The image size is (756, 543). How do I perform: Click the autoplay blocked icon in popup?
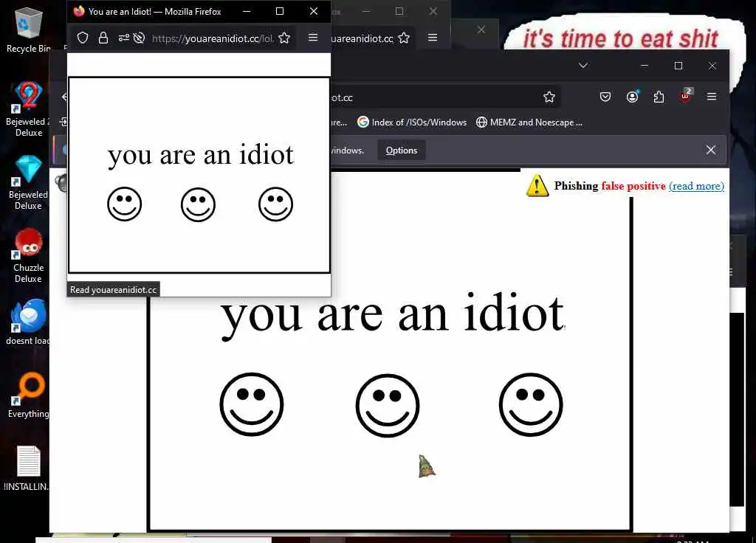pos(139,38)
